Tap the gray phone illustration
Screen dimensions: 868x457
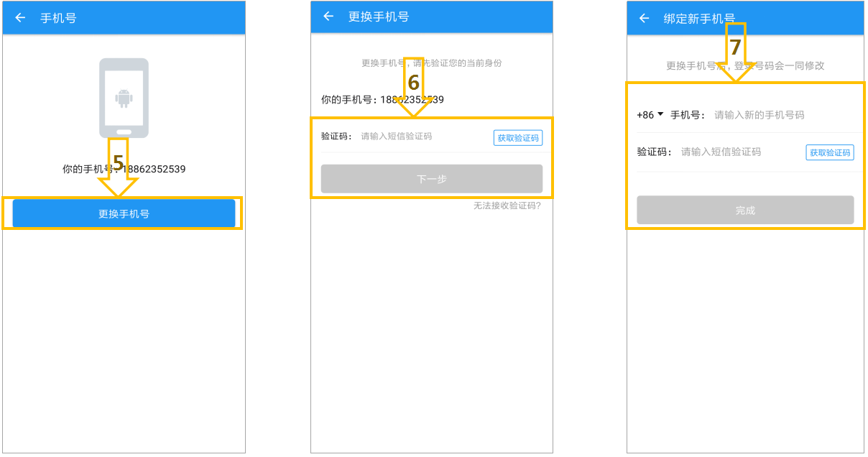click(x=124, y=98)
